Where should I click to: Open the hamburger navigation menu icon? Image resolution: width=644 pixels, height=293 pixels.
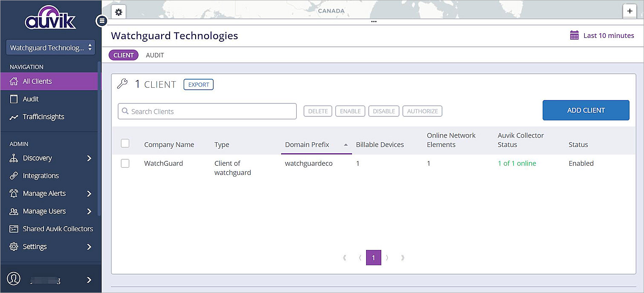point(101,20)
